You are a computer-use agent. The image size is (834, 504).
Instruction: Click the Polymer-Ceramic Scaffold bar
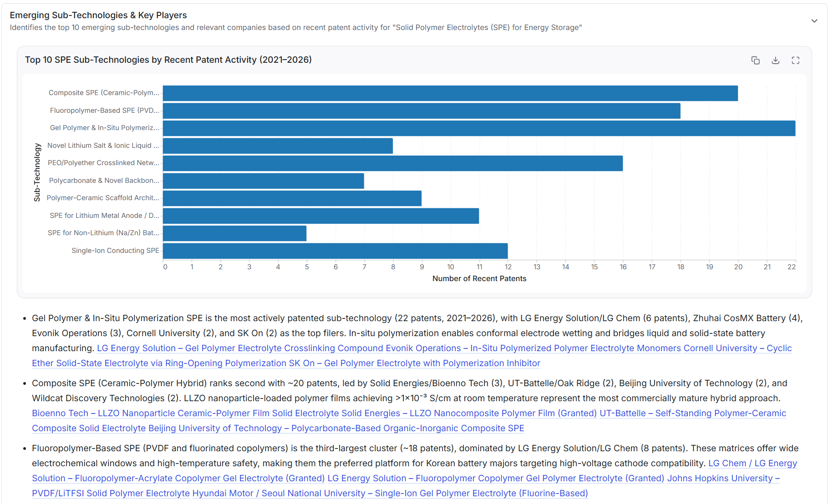coord(292,198)
